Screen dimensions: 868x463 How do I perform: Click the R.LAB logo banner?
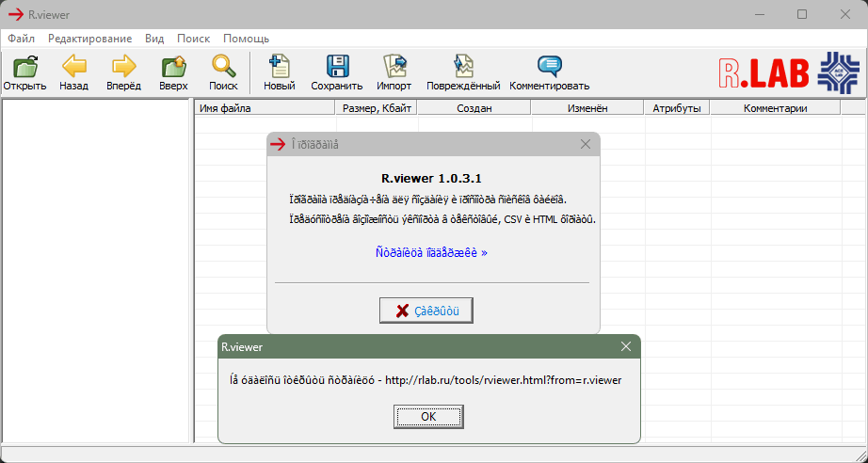(x=789, y=72)
